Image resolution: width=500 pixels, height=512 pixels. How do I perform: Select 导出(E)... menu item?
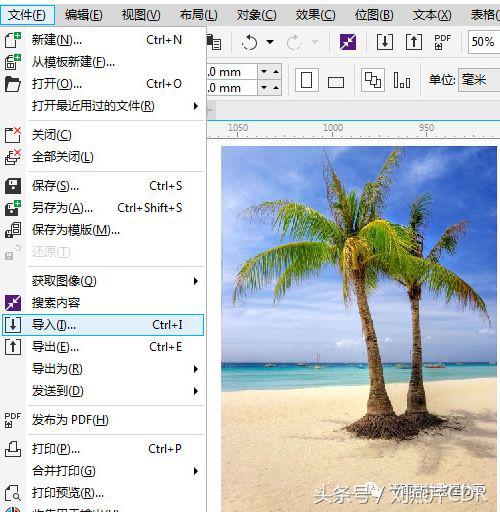pyautogui.click(x=103, y=347)
